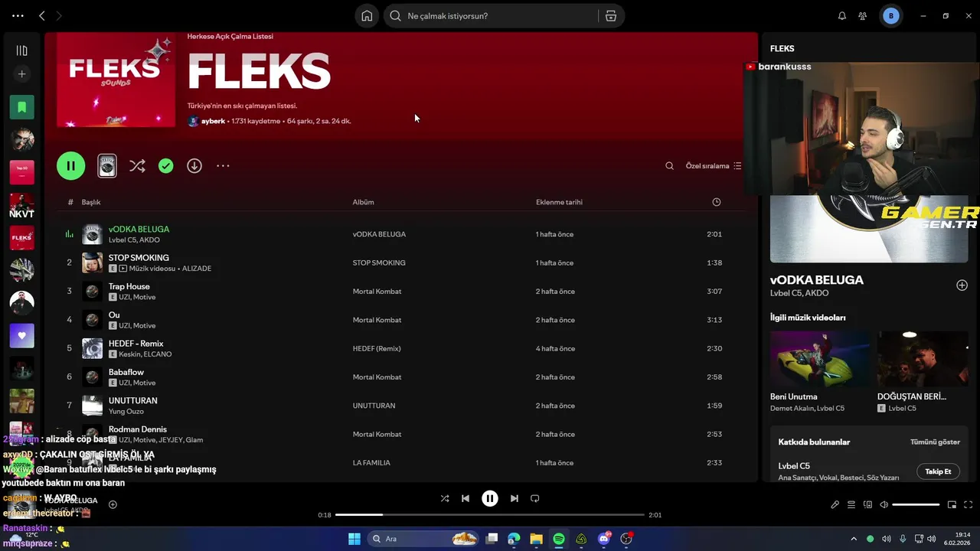Go back with the left arrow
The width and height of the screenshot is (980, 551).
[x=42, y=15]
